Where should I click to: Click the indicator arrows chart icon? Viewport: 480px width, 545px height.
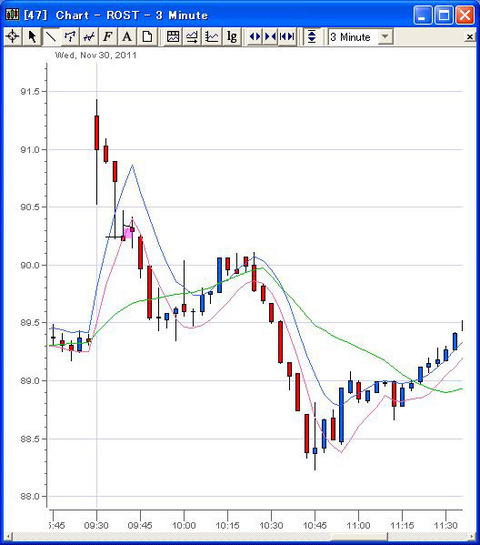[x=192, y=36]
